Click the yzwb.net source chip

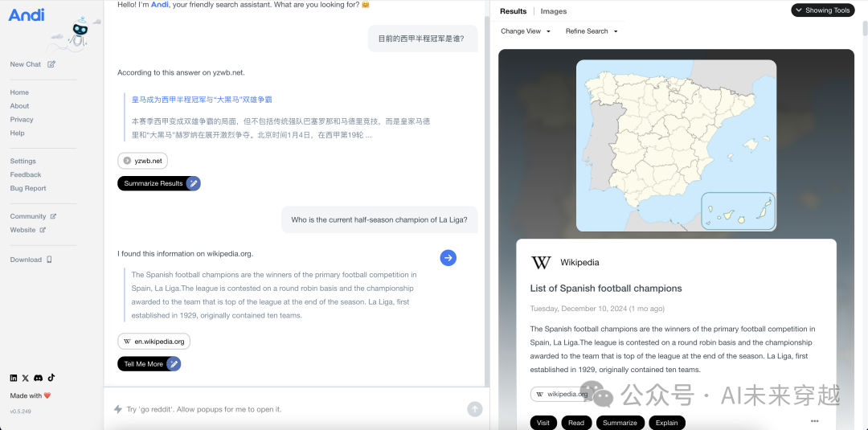point(143,161)
